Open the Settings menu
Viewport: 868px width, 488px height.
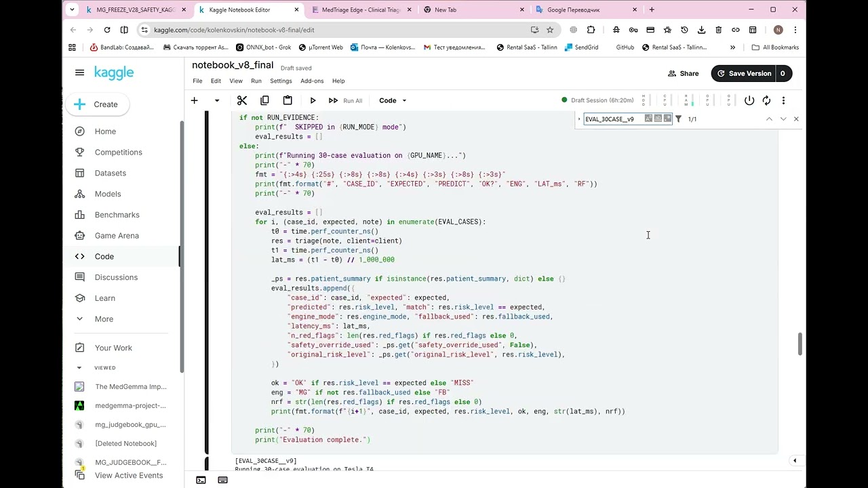(x=281, y=81)
